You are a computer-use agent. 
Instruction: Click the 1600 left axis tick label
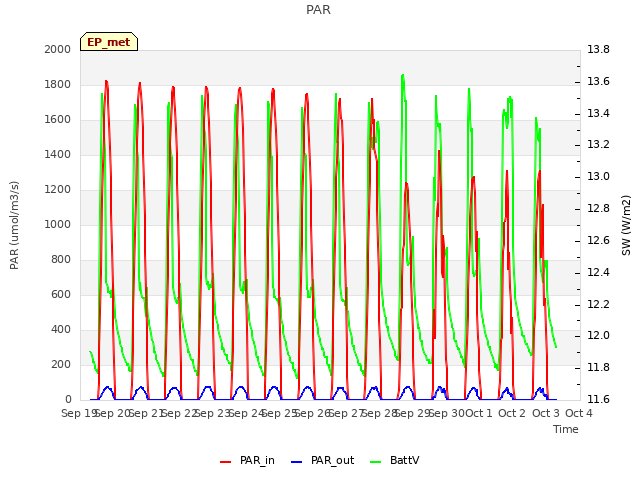tap(58, 120)
